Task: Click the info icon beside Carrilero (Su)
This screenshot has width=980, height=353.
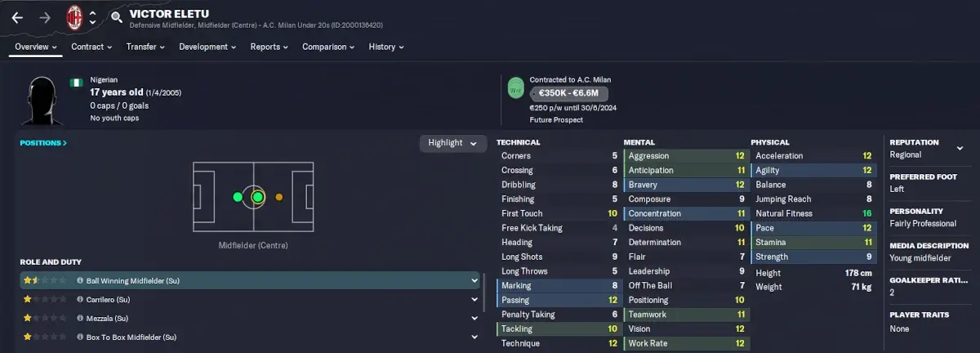Action: [x=80, y=299]
